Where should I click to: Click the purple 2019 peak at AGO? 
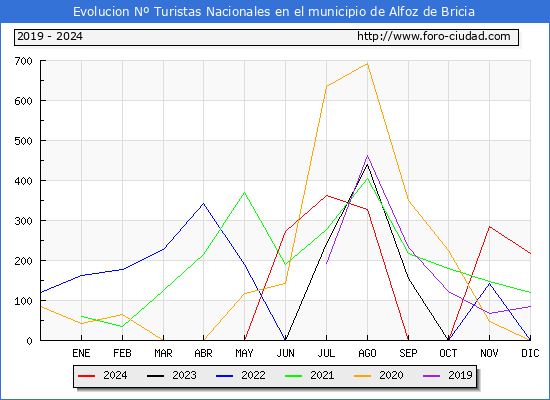(367, 155)
